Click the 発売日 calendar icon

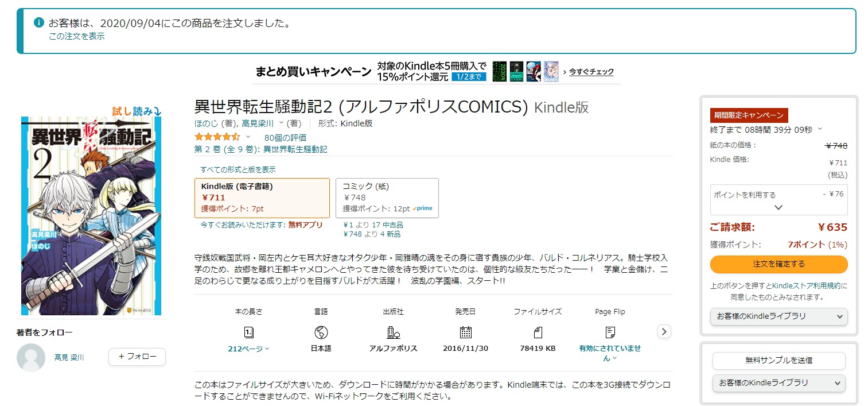[x=465, y=332]
